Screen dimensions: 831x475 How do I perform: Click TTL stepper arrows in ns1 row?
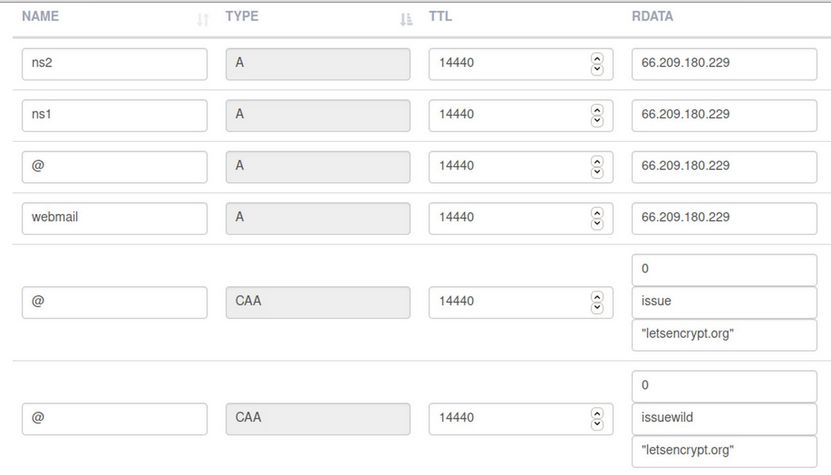(598, 115)
